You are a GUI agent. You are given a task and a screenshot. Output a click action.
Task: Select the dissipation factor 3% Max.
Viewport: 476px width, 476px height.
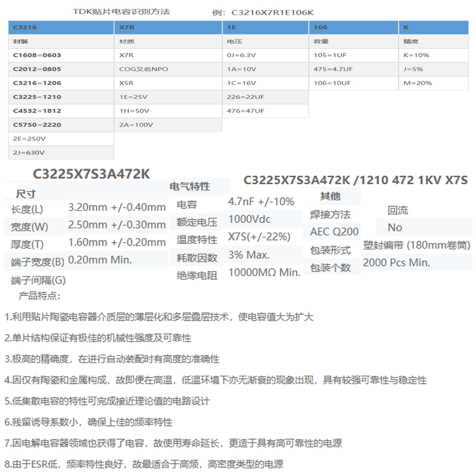(249, 255)
